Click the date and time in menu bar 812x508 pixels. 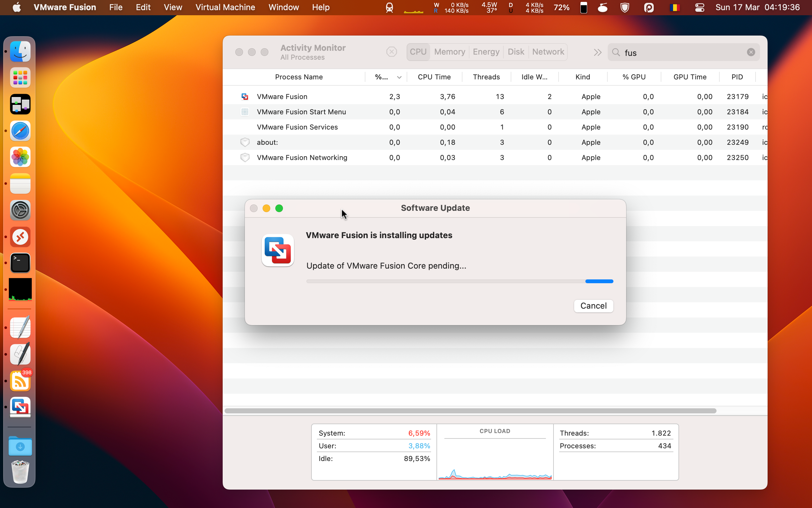click(758, 7)
